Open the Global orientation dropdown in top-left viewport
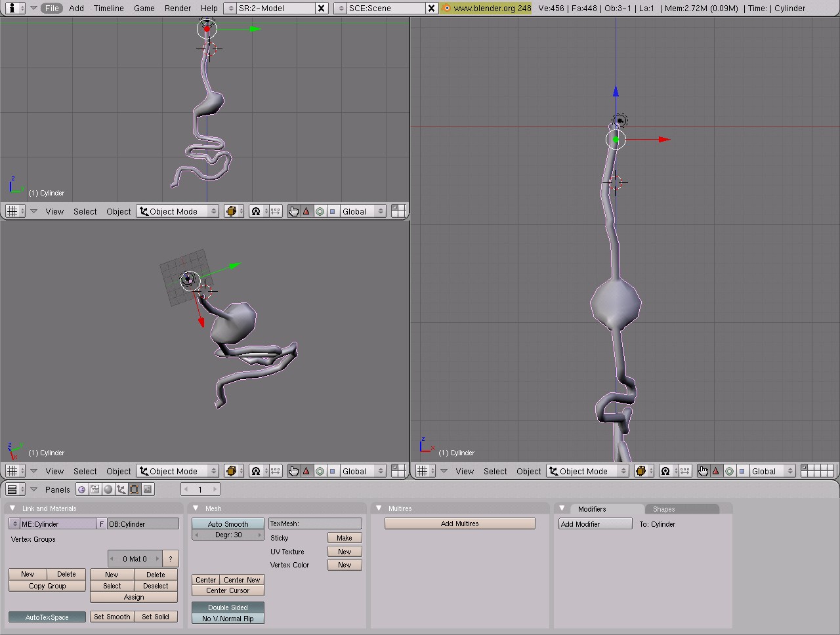 pos(362,211)
